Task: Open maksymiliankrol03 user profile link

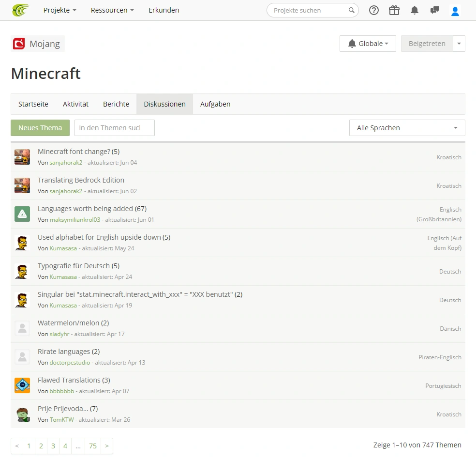Action: point(74,220)
